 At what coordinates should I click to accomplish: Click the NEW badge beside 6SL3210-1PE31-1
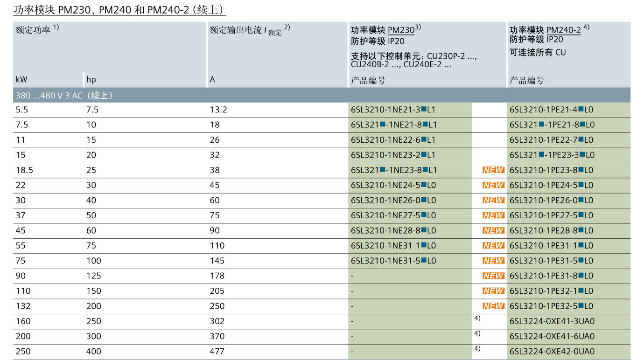pyautogui.click(x=493, y=245)
